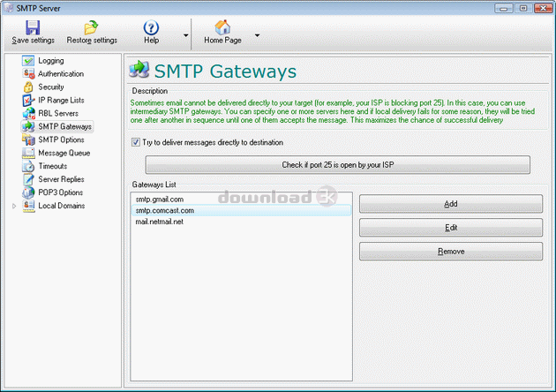Click the SMTP Options icon
Image resolution: width=556 pixels, height=392 pixels.
point(28,139)
